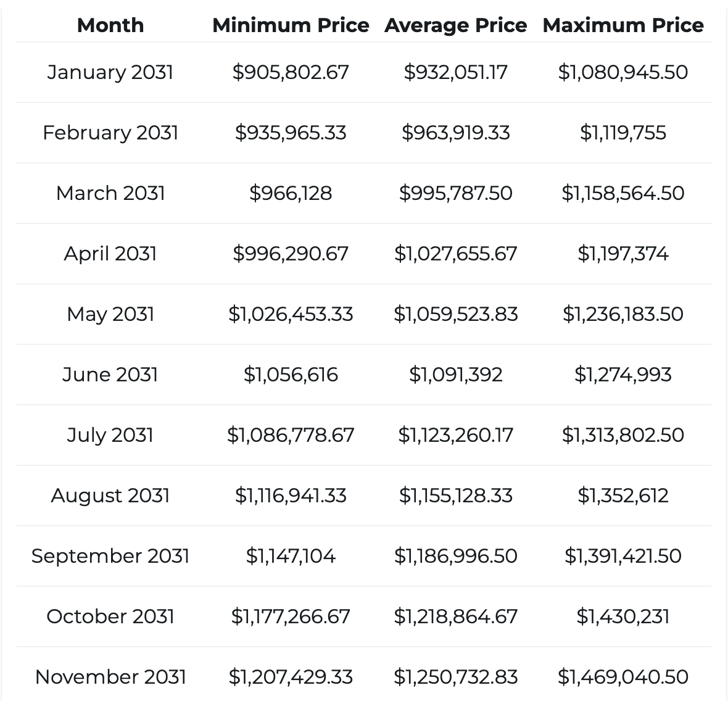The height and width of the screenshot is (701, 728).
Task: Click August 2031 maximum price $1,352,612
Action: [623, 496]
